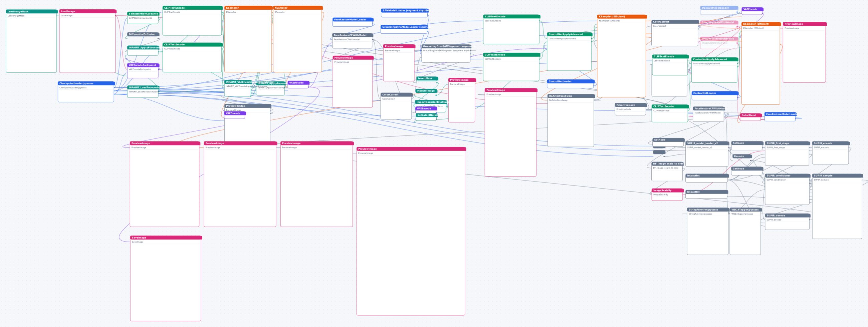
Task: Select the Reroute node
Action: click(742, 156)
